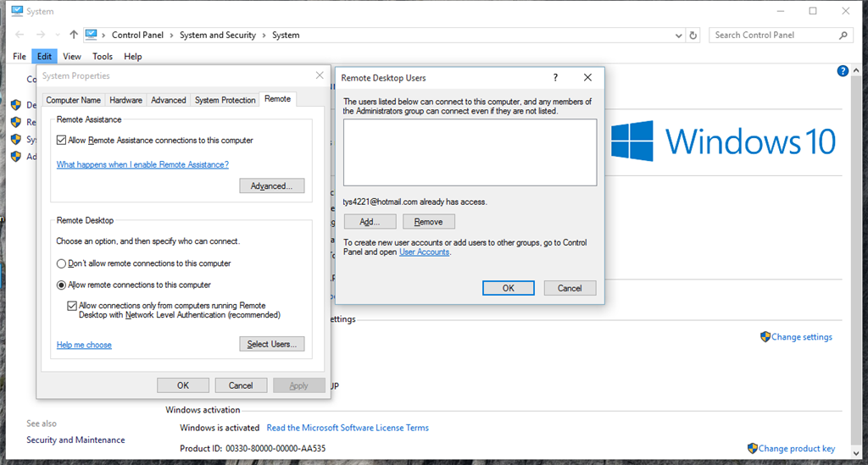Click the fourth shield icon in left sidebar
Image resolution: width=868 pixels, height=465 pixels.
click(16, 157)
